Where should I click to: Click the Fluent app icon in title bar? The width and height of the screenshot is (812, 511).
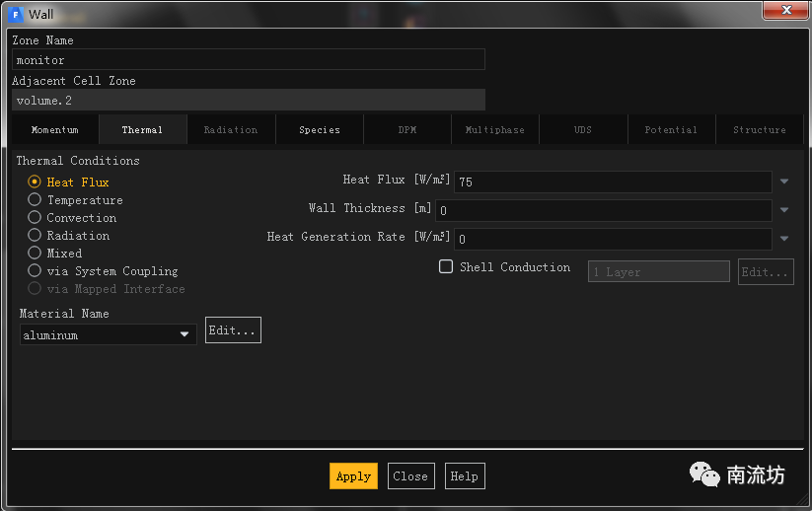click(x=16, y=14)
